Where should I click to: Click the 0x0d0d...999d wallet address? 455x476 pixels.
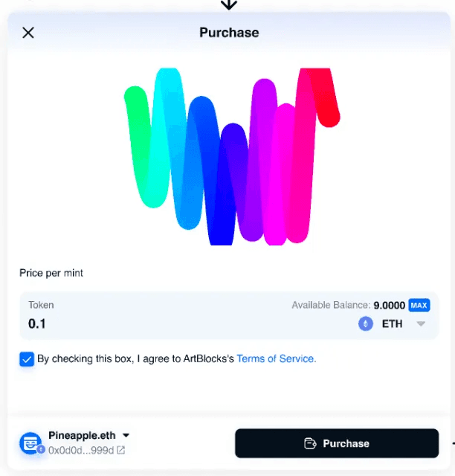81,450
